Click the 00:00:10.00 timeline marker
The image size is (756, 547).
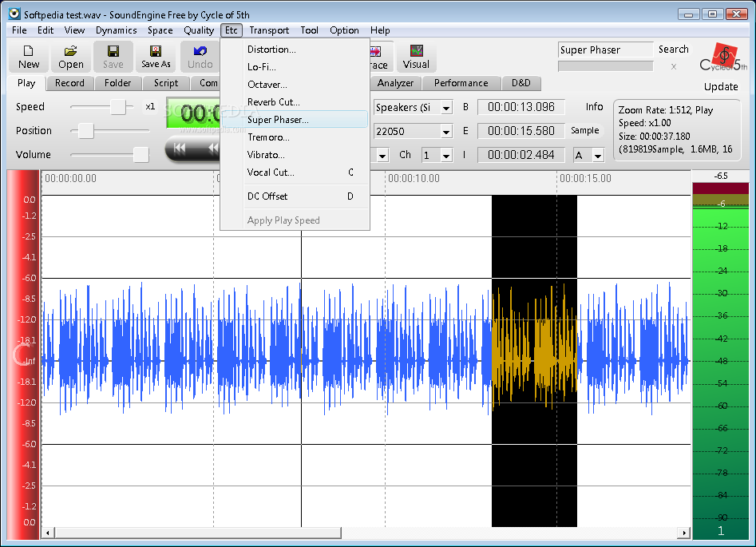[x=414, y=179]
